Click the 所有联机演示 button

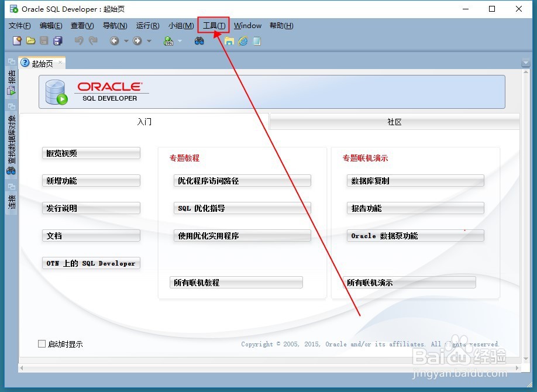(409, 283)
